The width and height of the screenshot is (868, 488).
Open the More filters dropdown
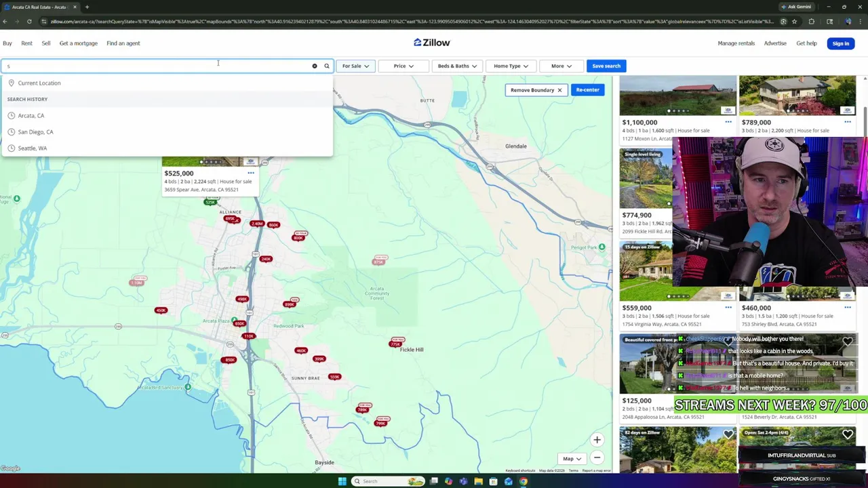point(561,66)
